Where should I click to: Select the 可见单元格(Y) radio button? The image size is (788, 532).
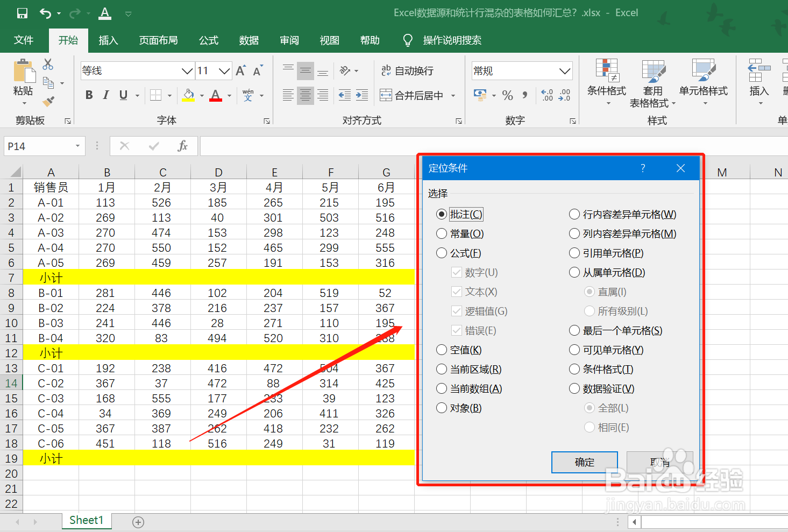(574, 350)
